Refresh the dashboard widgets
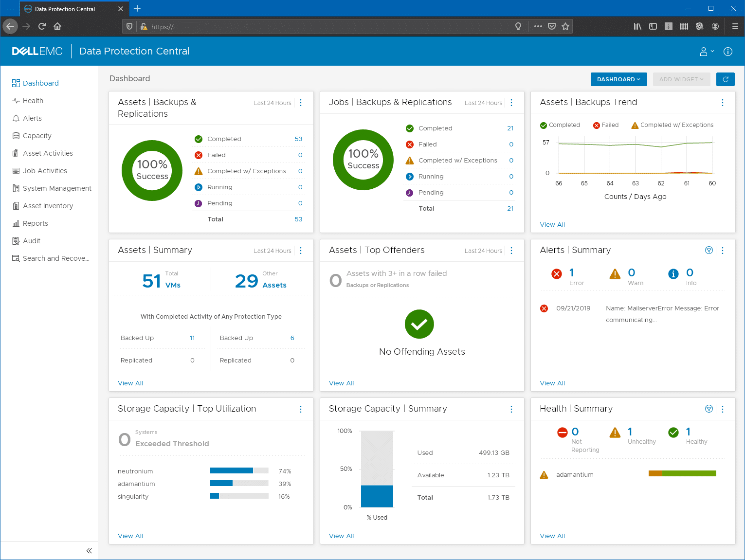The width and height of the screenshot is (745, 560). 726,79
